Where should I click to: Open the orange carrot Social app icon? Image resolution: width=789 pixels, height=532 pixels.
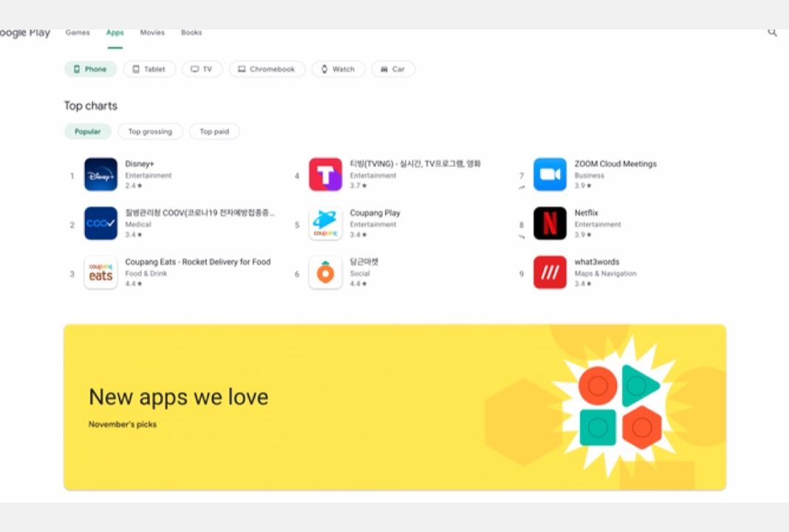326,273
